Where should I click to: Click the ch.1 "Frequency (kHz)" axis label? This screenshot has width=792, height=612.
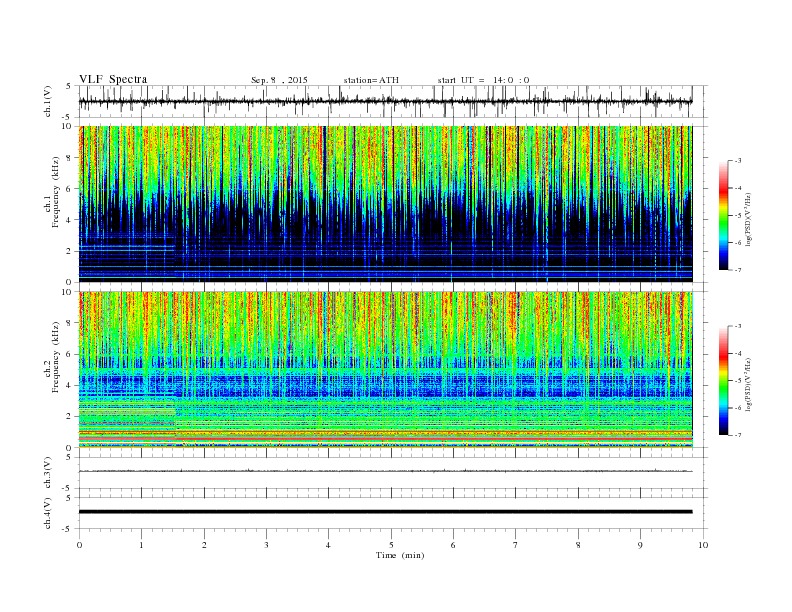tap(56, 192)
